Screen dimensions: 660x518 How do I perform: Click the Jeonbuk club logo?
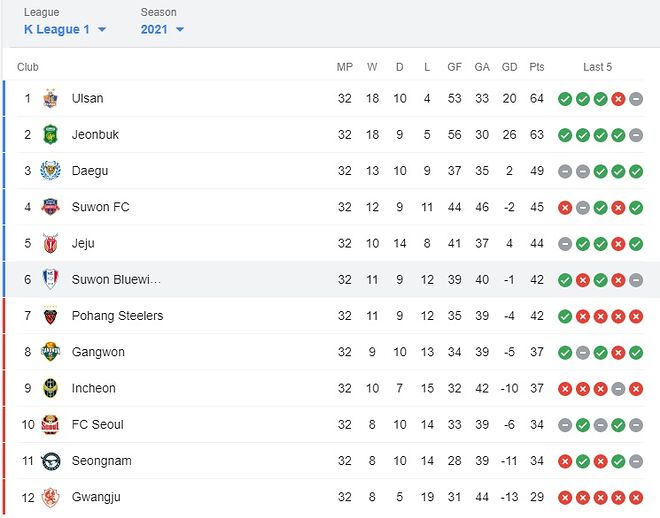click(50, 135)
